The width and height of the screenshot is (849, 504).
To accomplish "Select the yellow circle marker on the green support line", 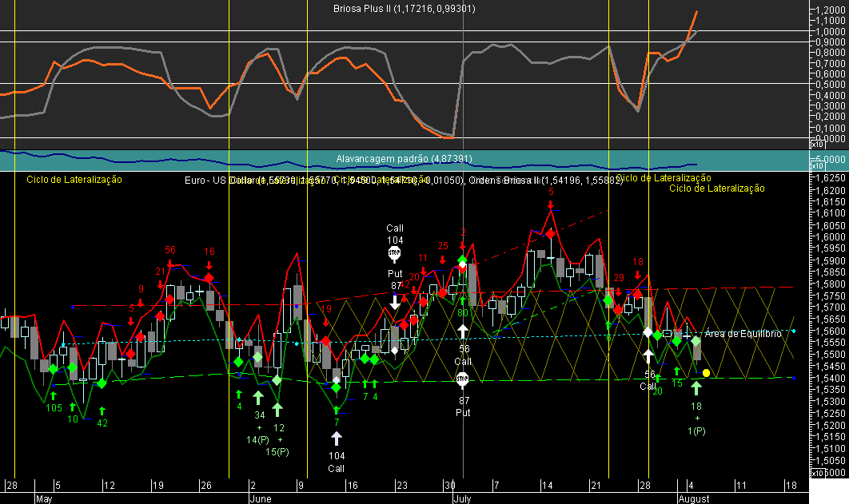I will (x=706, y=373).
